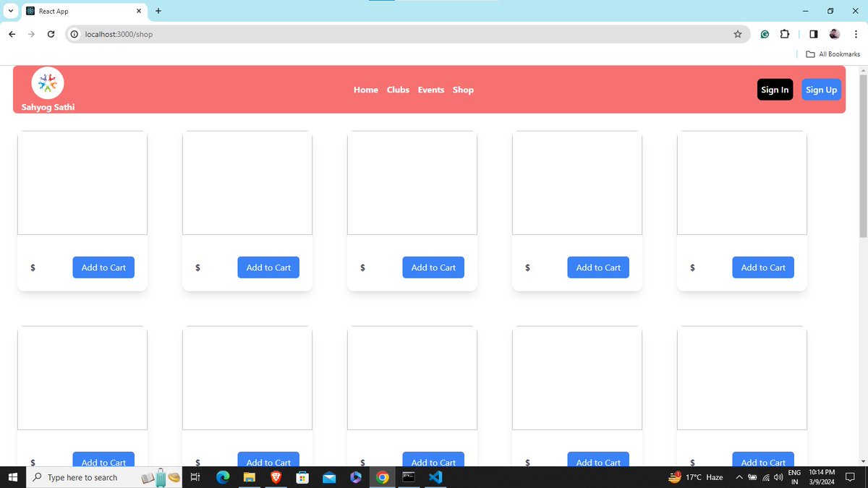Click the Sign Up button
This screenshot has height=488, width=868.
click(821, 90)
